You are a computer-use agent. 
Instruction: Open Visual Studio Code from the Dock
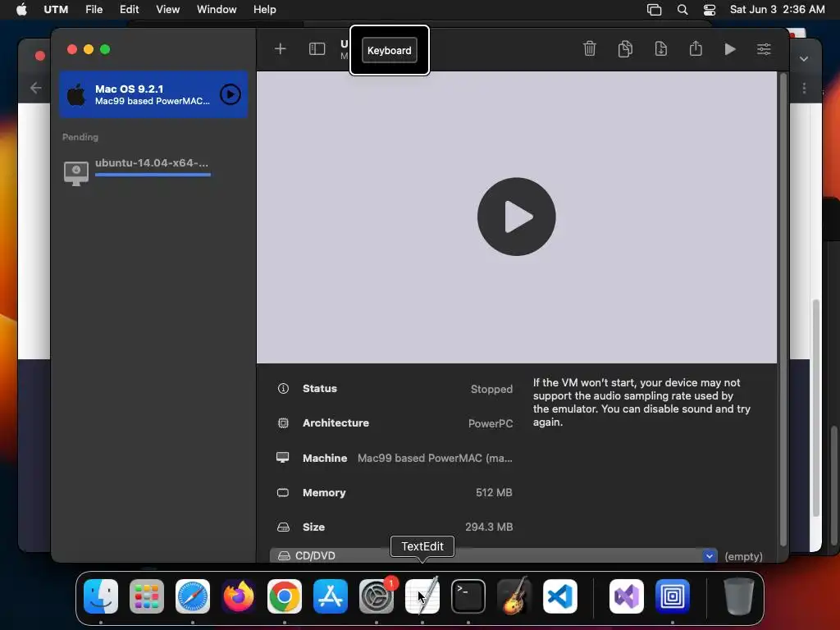pyautogui.click(x=559, y=596)
